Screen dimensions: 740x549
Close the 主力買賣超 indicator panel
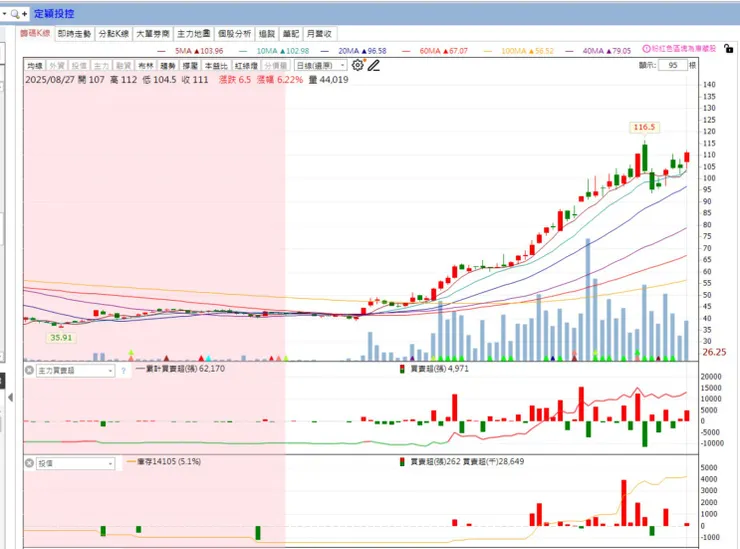(29, 371)
